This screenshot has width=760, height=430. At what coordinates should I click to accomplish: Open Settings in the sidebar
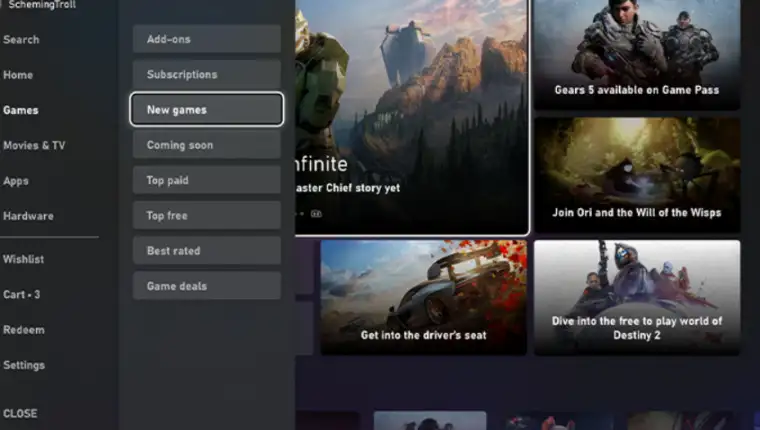coord(24,366)
